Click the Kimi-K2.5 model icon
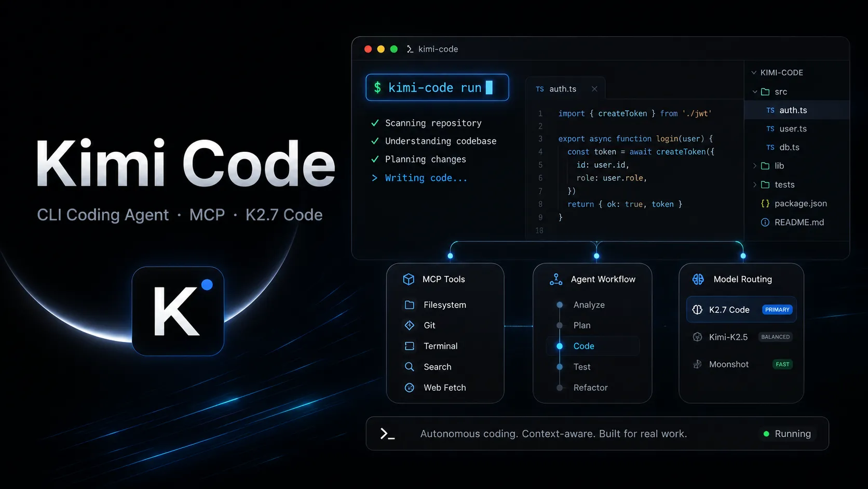 click(x=697, y=337)
